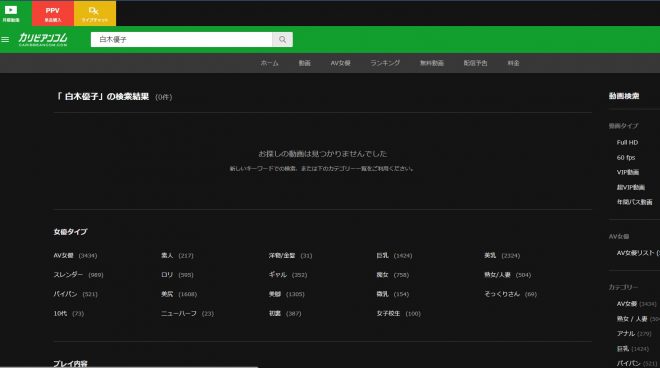Open ニューハーフ (23) category link
This screenshot has height=368, width=660.
click(187, 314)
